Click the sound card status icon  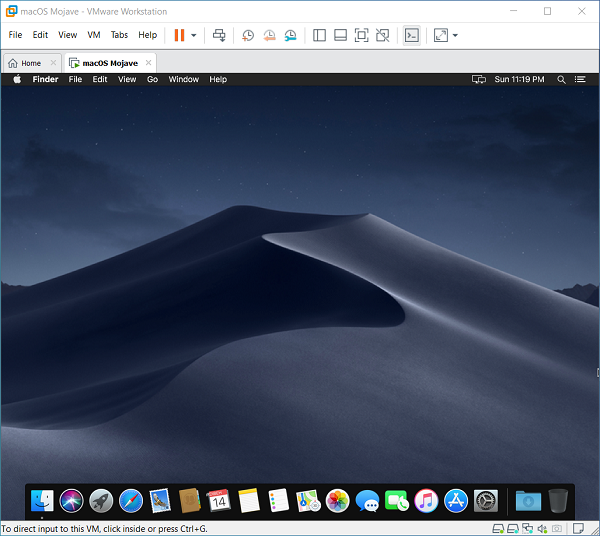[542, 529]
